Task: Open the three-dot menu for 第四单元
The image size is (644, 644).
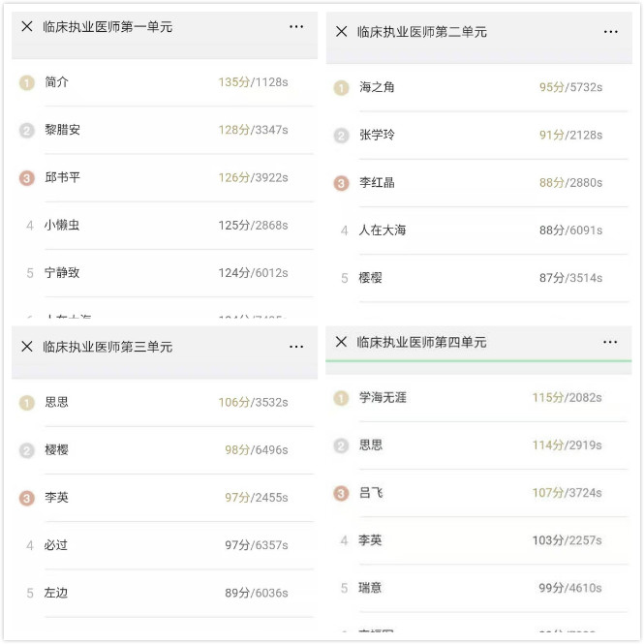Action: 610,342
